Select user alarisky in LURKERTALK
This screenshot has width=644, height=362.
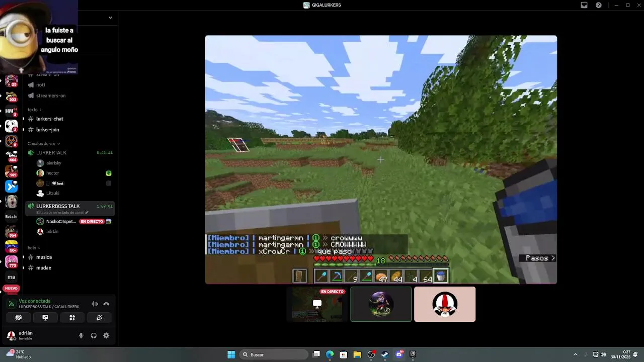click(x=53, y=163)
